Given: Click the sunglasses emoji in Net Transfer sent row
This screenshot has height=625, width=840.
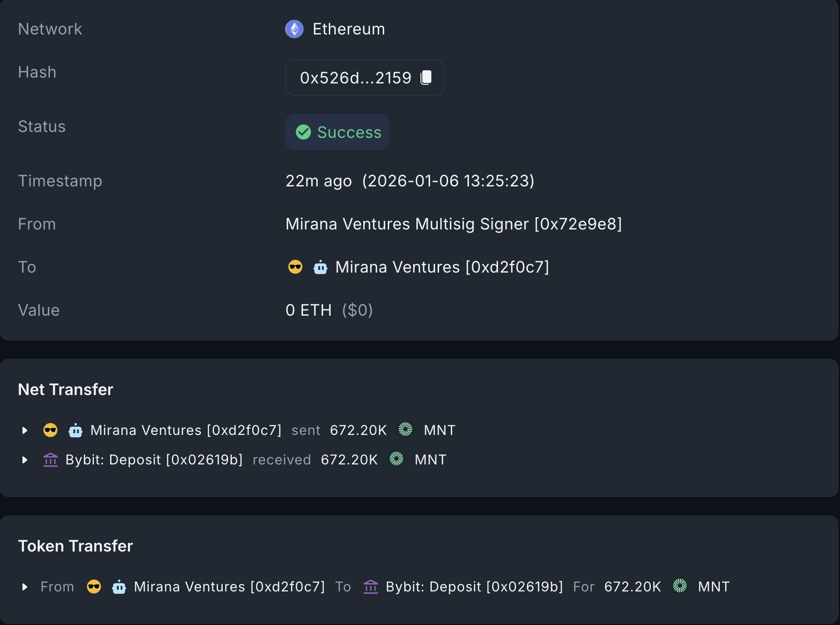Looking at the screenshot, I should (50, 430).
